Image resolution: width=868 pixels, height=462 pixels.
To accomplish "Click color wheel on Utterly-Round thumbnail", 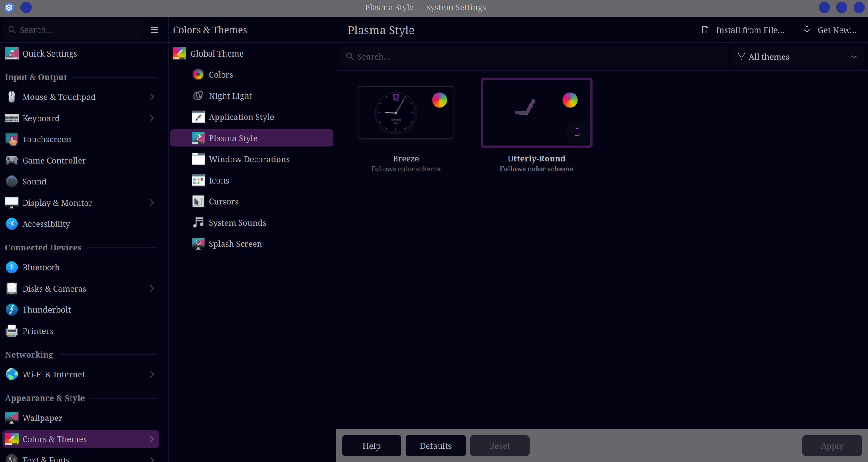I will [570, 100].
